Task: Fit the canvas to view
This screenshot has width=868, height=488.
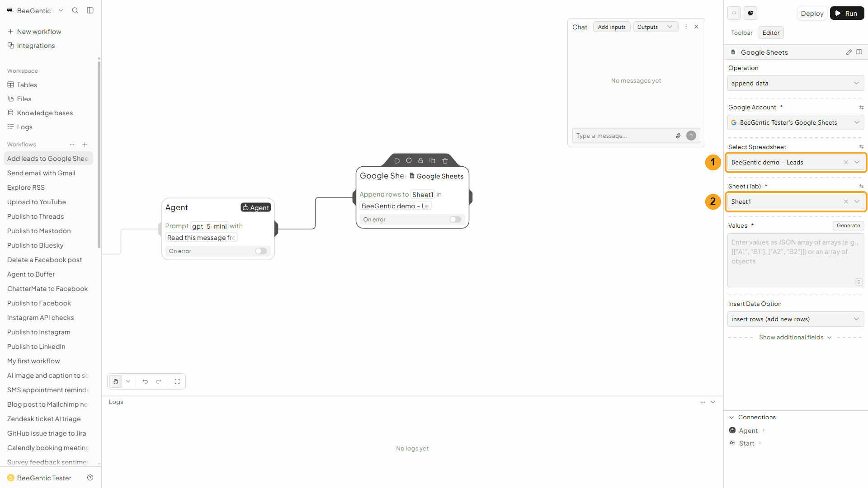Action: point(177,381)
